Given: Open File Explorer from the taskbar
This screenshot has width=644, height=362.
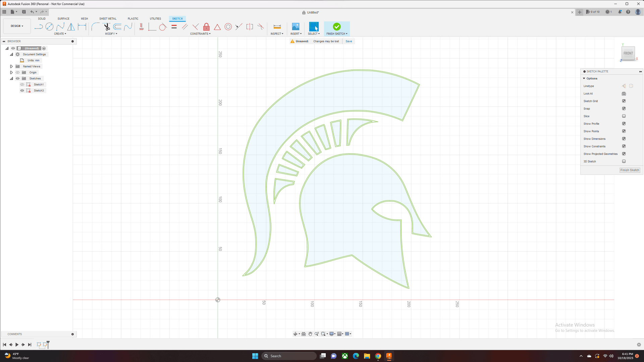Looking at the screenshot, I should [367, 356].
